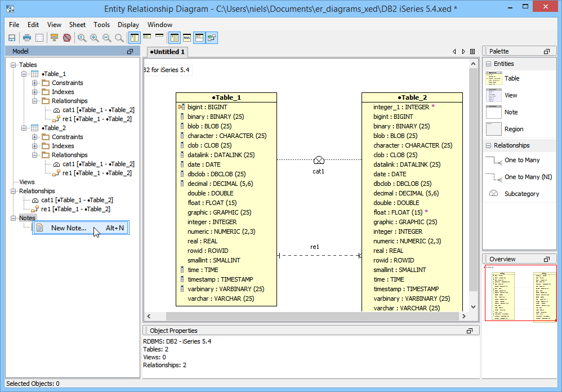The width and height of the screenshot is (562, 392).
Task: Select the Table entity in Palette
Action: [x=511, y=78]
